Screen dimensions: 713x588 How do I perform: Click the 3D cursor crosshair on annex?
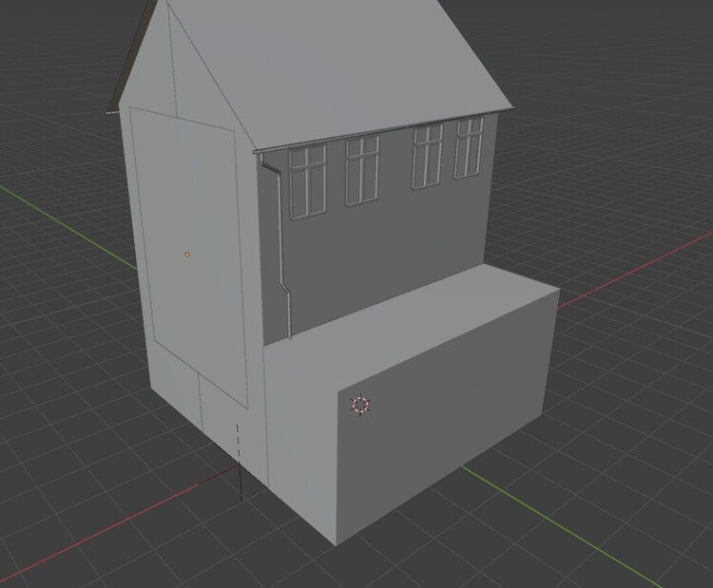click(361, 405)
